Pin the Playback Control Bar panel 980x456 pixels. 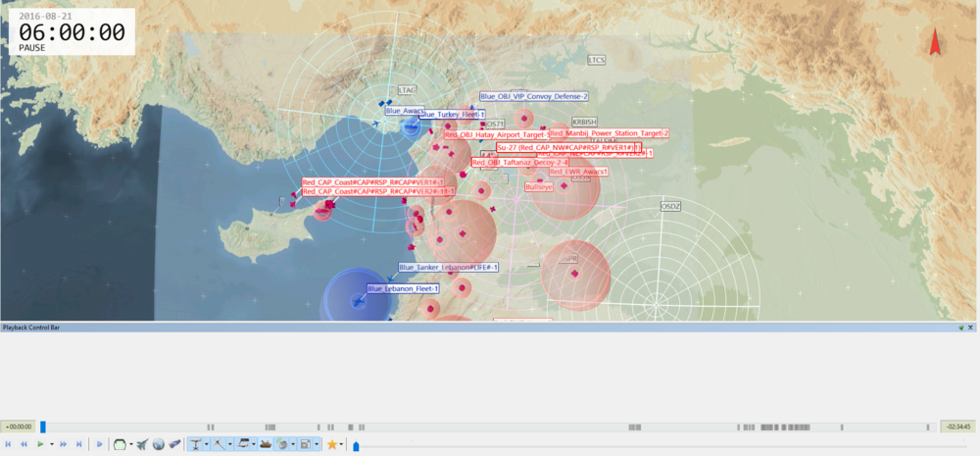point(961,327)
